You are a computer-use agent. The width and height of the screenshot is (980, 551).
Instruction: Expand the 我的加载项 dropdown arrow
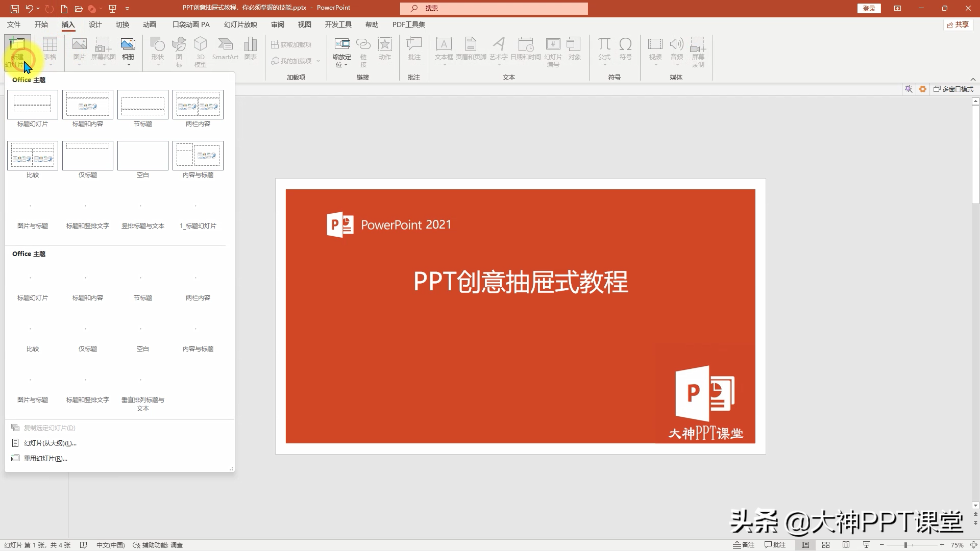pyautogui.click(x=318, y=61)
